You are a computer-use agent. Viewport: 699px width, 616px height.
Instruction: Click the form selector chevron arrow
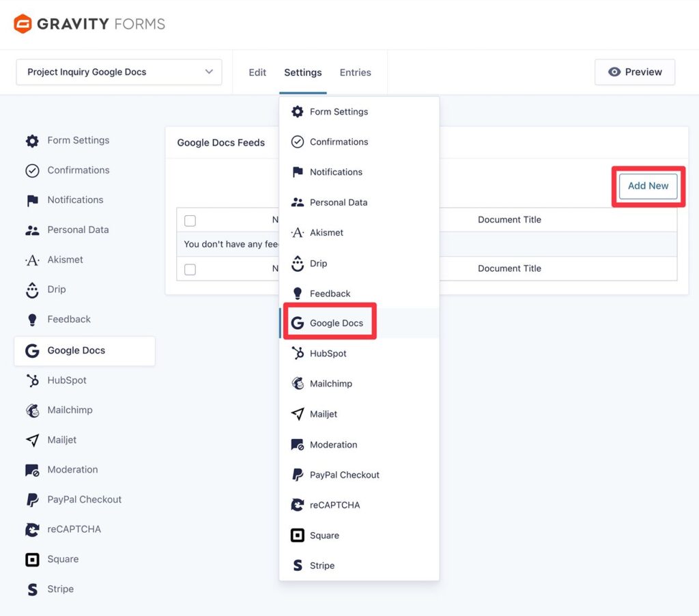click(x=209, y=72)
